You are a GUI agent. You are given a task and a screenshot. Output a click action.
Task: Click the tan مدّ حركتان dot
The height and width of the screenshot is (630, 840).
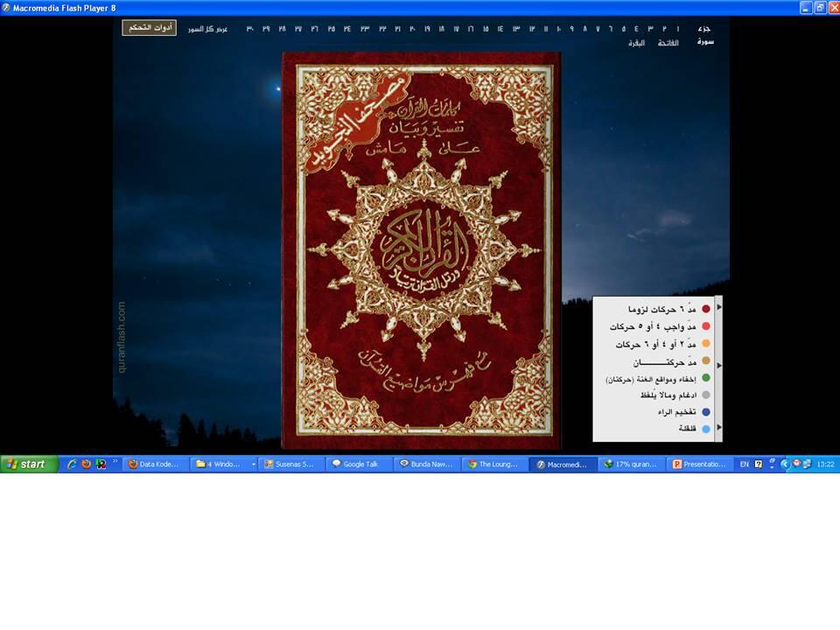706,361
